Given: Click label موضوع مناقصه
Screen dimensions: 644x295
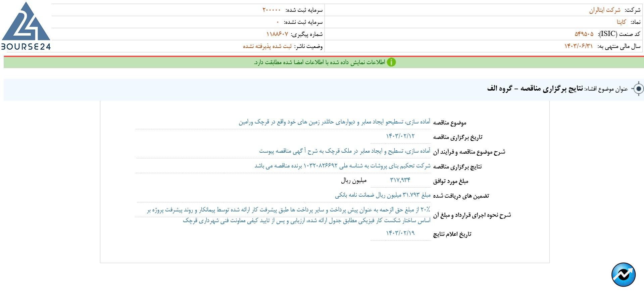Looking at the screenshot, I should tap(450, 123).
